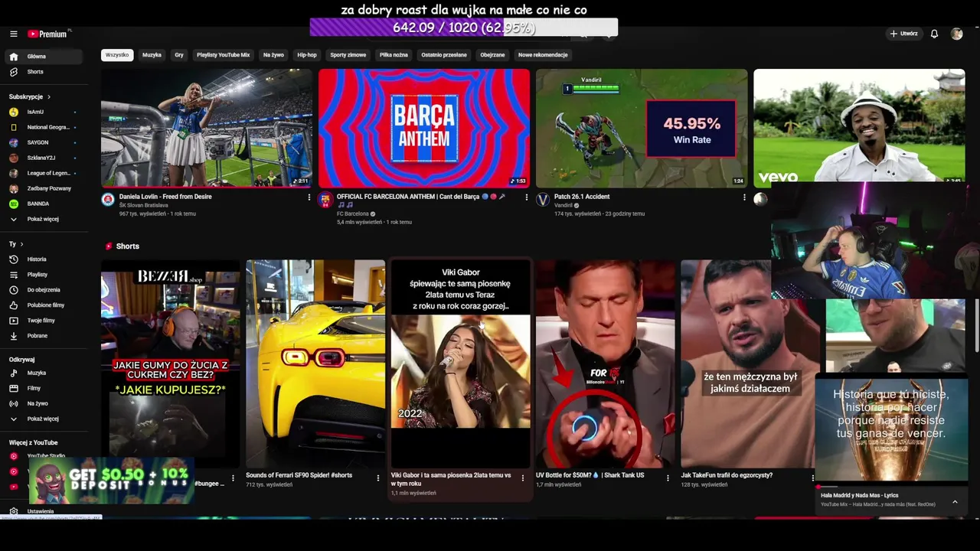The width and height of the screenshot is (980, 551).
Task: Open Hala Madrid y Nada Mas mini player title
Action: [859, 495]
